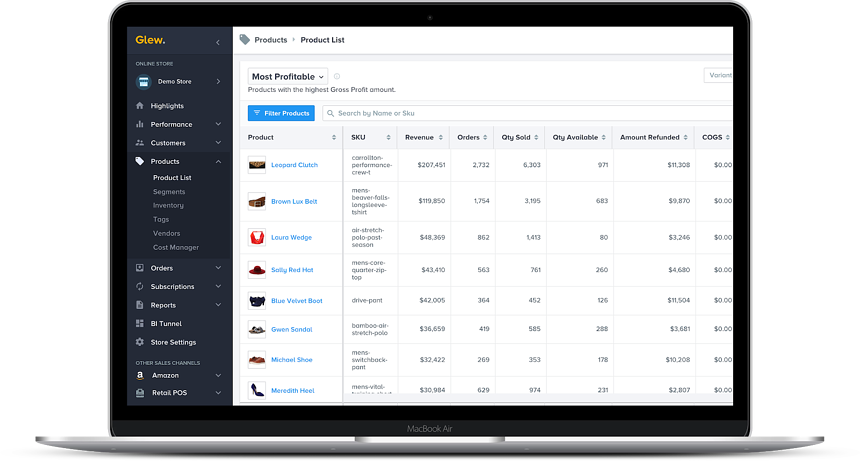860x461 pixels.
Task: Open Highlights home icon
Action: click(x=140, y=105)
